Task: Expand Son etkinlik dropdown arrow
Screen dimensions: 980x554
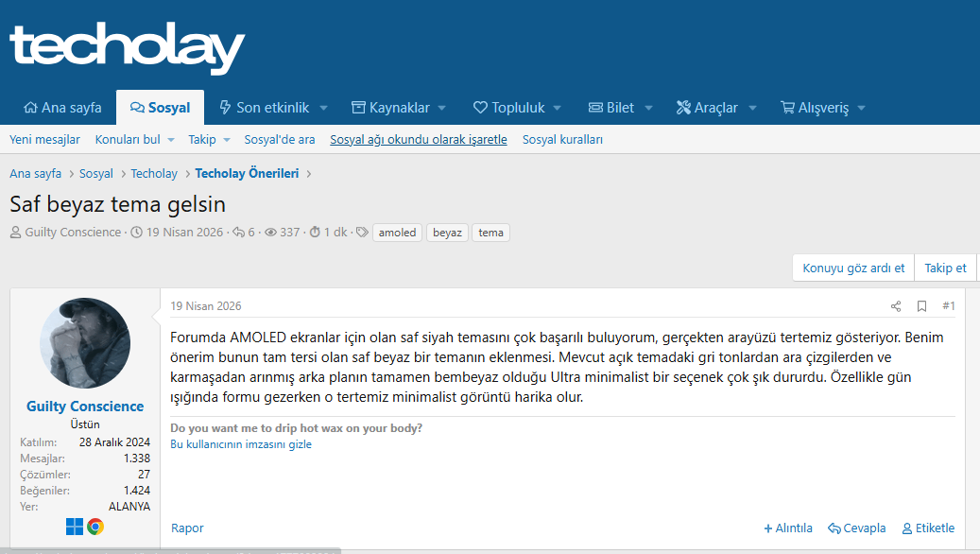Action: point(324,108)
